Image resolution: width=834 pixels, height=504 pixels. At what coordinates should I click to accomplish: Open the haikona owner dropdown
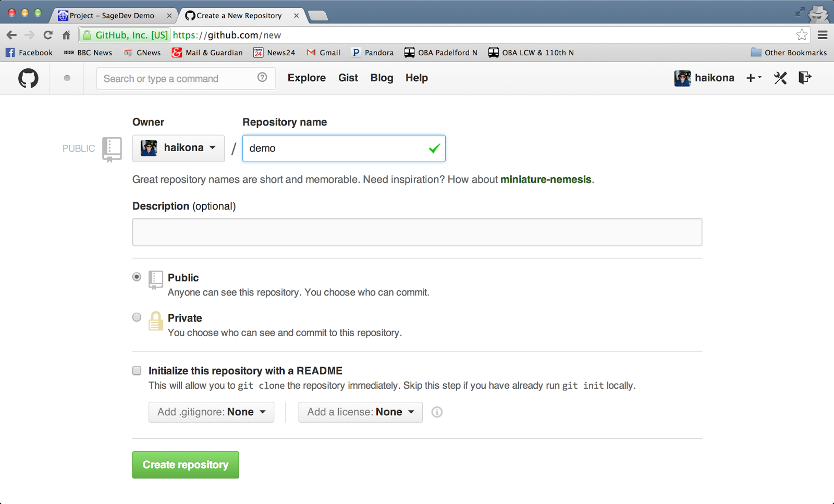(x=178, y=148)
